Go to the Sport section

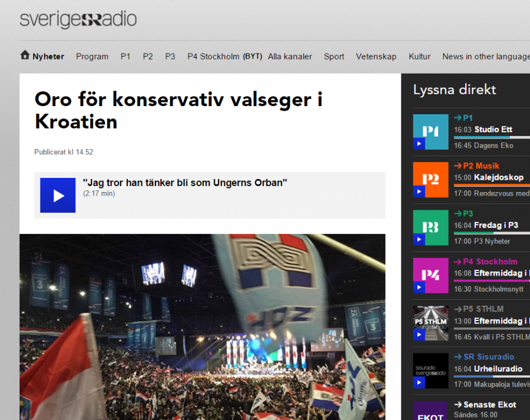[x=334, y=57]
